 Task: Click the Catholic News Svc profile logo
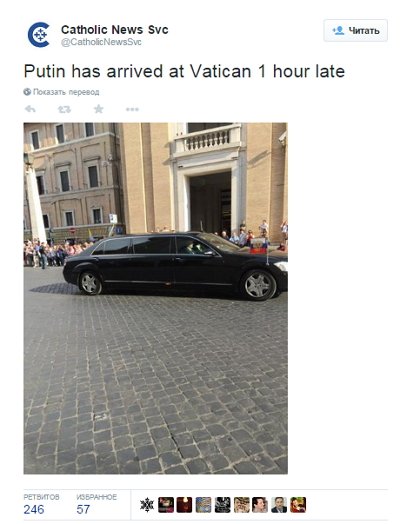tap(39, 35)
